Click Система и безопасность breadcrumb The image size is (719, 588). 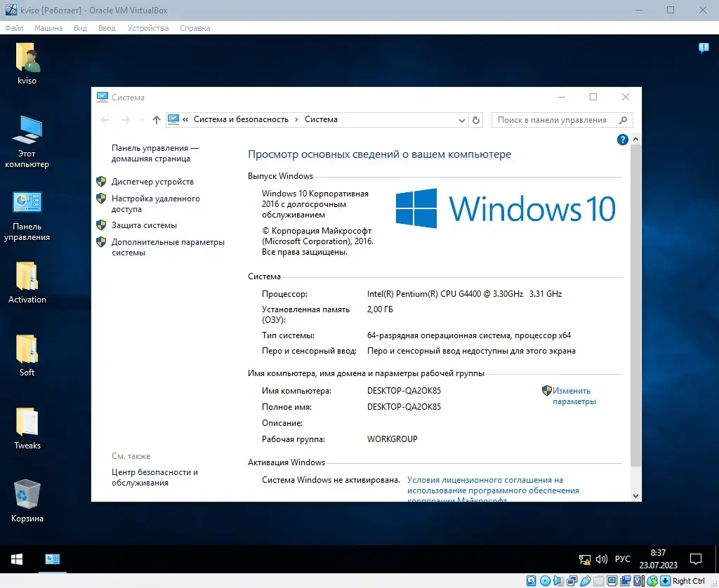pos(242,119)
